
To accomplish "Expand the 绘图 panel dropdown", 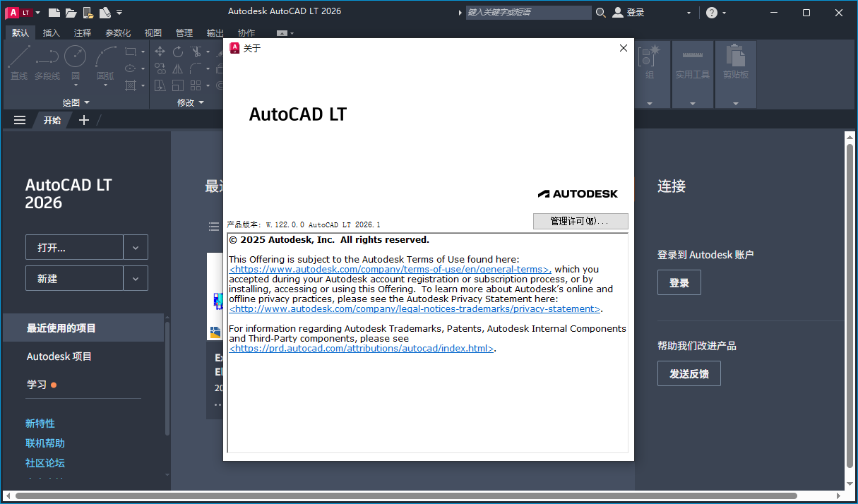I will pyautogui.click(x=86, y=102).
